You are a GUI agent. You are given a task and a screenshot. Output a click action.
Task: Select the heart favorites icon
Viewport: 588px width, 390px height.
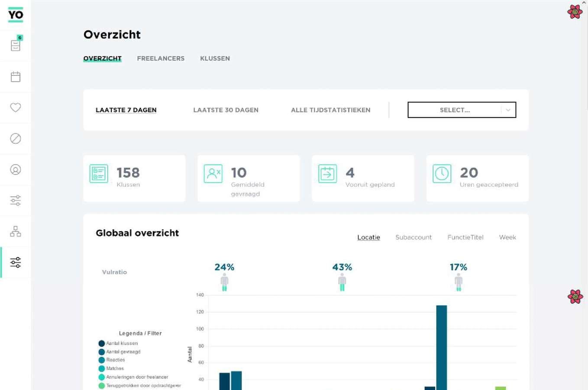(x=15, y=107)
